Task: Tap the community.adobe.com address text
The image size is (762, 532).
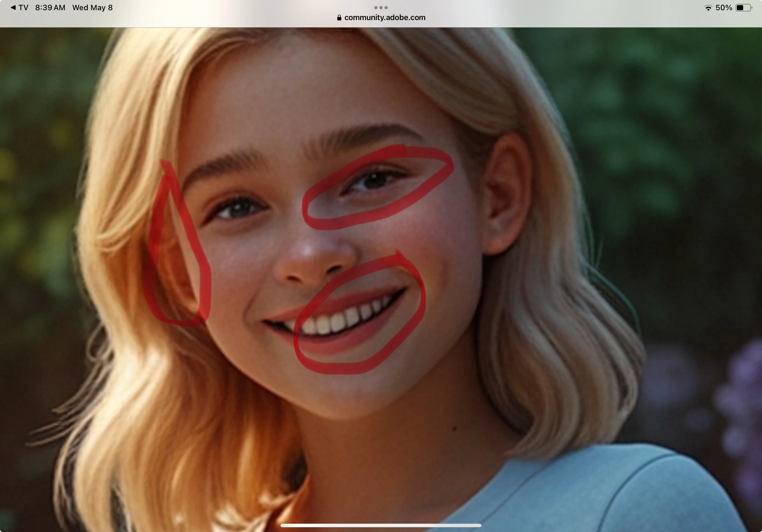Action: pyautogui.click(x=385, y=18)
